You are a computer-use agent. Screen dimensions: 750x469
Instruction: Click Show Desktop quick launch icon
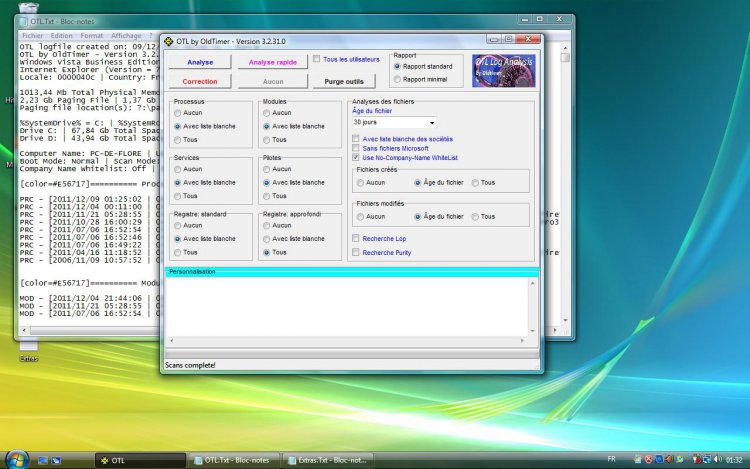43,460
